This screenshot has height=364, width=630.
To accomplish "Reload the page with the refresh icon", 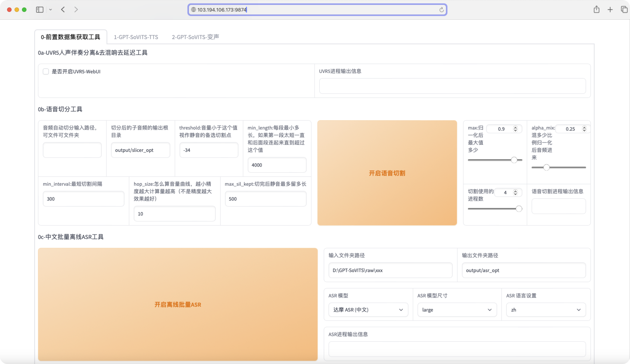I will coord(441,10).
